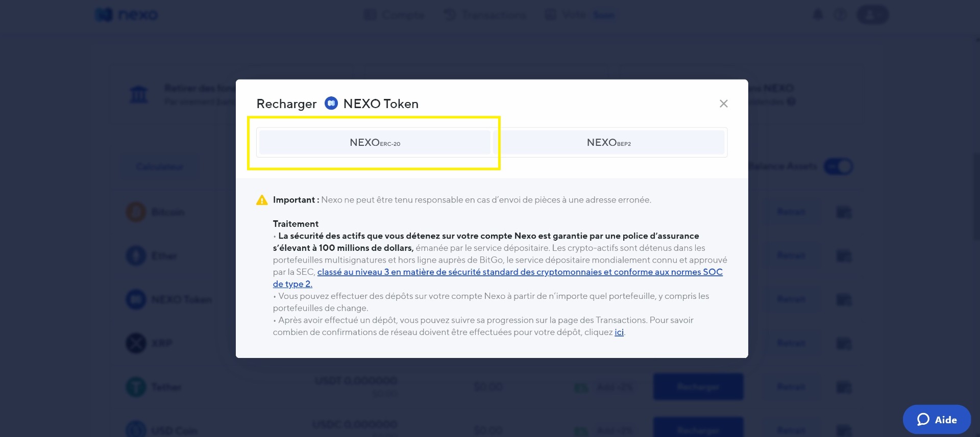The width and height of the screenshot is (980, 437).
Task: Open the user profile avatar menu
Action: pos(872,15)
